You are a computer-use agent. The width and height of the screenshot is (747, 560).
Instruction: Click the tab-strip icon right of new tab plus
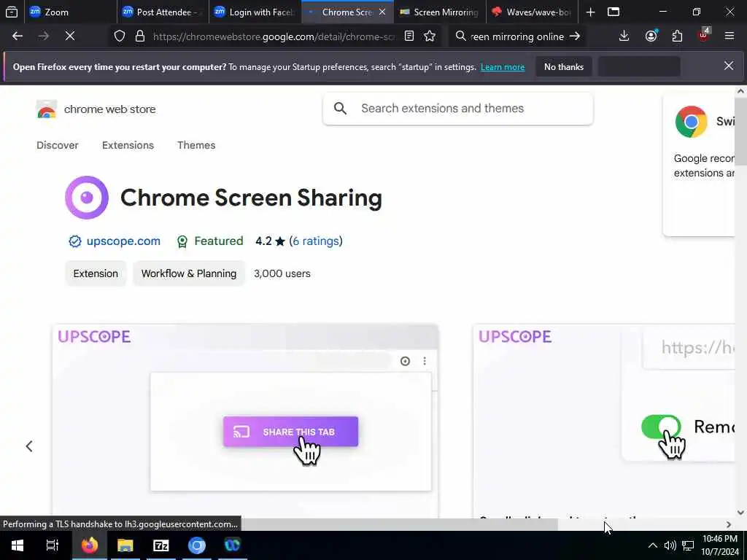point(614,12)
